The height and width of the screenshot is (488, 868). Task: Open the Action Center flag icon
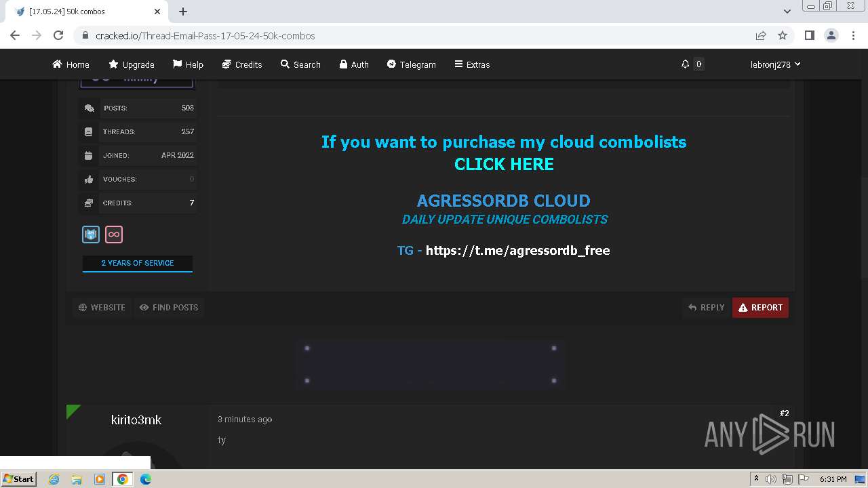coord(802,479)
